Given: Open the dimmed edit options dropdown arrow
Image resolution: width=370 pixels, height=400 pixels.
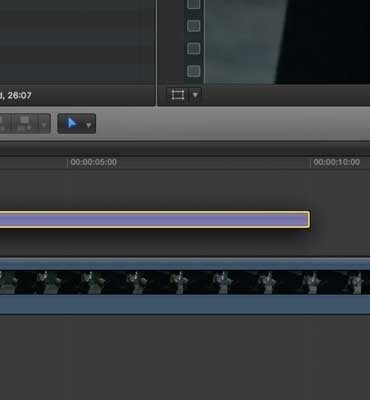Looking at the screenshot, I should point(43,125).
